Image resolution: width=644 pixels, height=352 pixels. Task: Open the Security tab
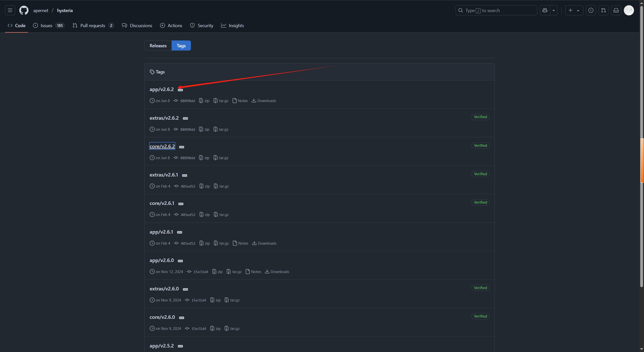coord(202,25)
